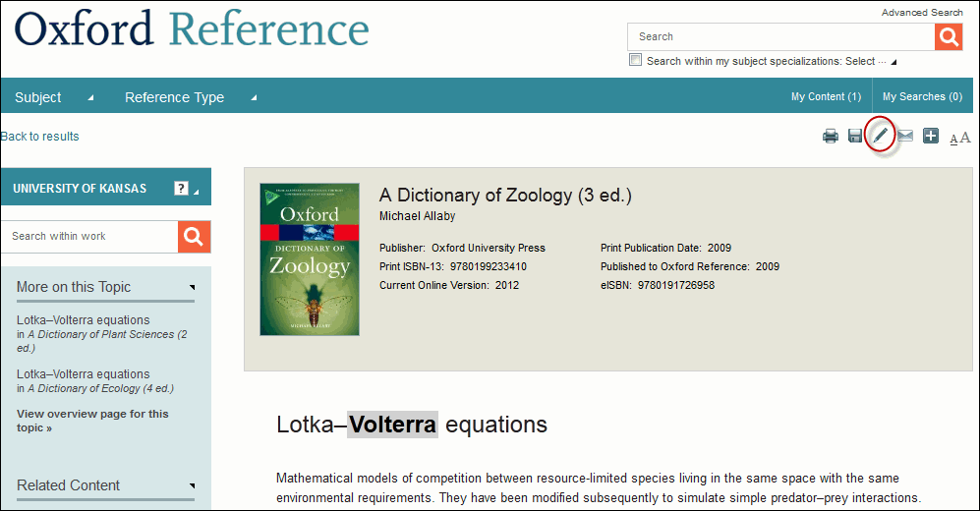The image size is (980, 511).
Task: Collapse the More on this Topic section
Action: coord(192,287)
